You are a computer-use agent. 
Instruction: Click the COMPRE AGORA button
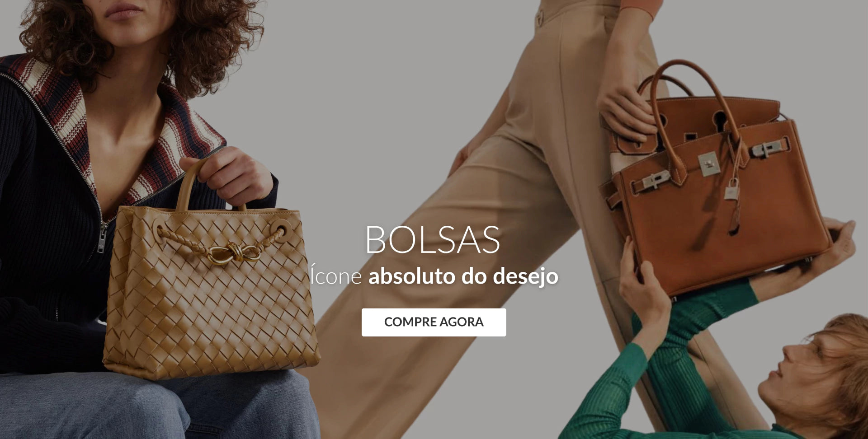coord(434,322)
